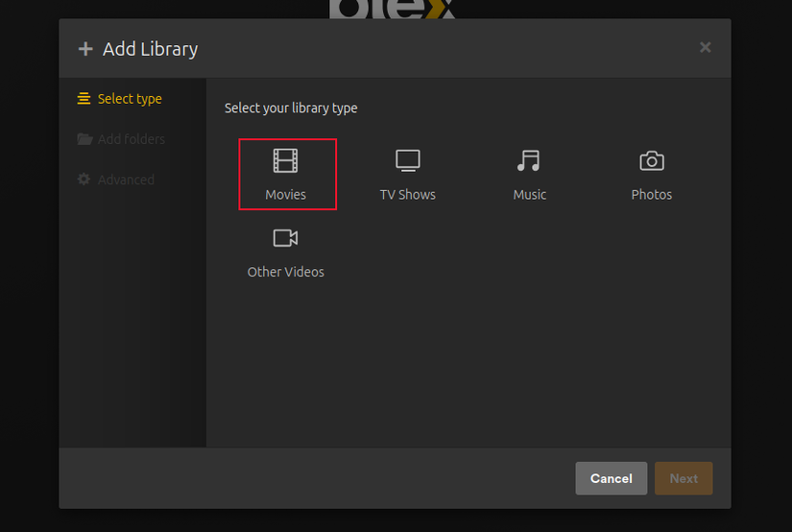Screen dimensions: 792x532
Task: Switch to the Advanced step
Action: click(x=116, y=180)
